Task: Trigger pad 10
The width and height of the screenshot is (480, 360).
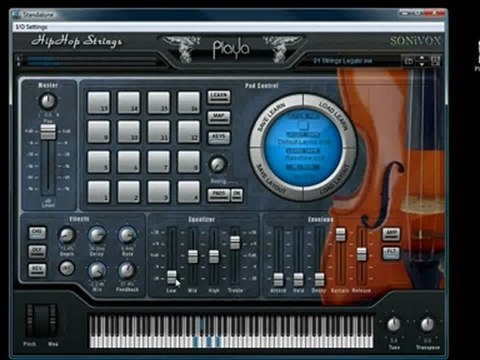Action: click(x=129, y=132)
